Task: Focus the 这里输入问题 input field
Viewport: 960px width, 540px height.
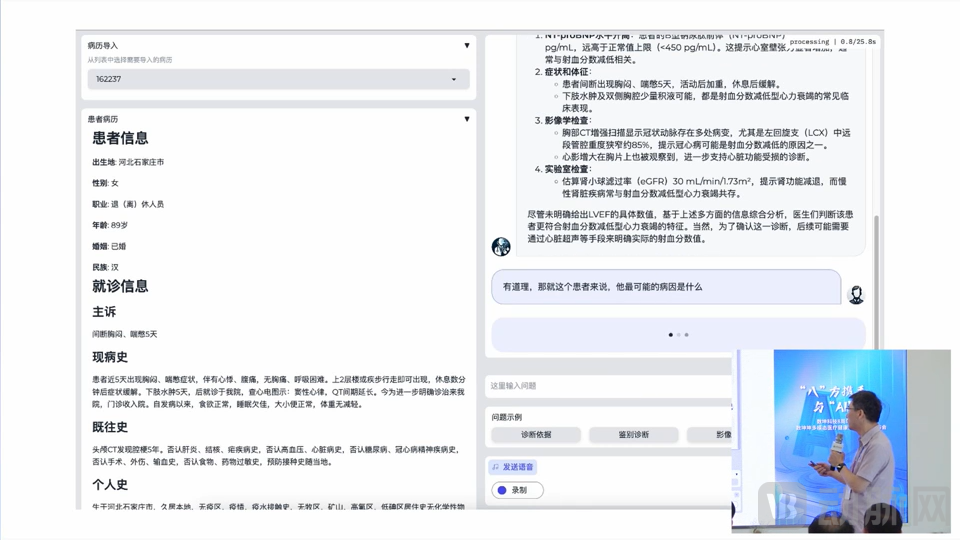Action: click(610, 386)
